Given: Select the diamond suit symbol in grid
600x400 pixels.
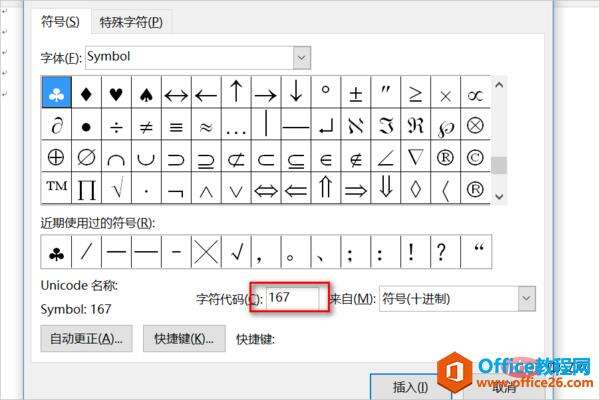Looking at the screenshot, I should [x=86, y=93].
